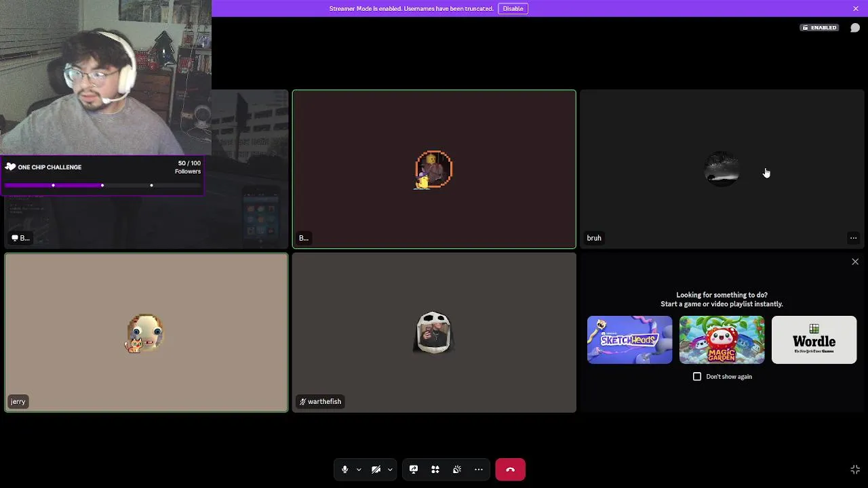Click the One Chip Challenge follower progress bar
This screenshot has width=868, height=488.
(x=103, y=186)
